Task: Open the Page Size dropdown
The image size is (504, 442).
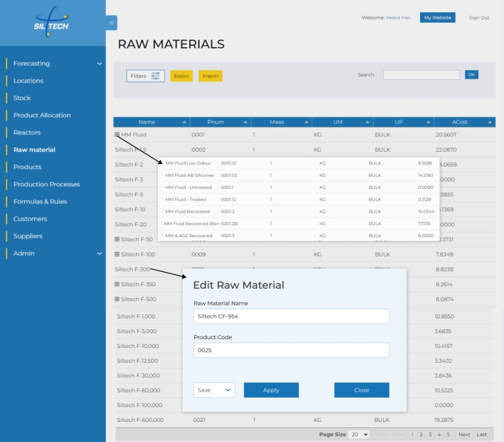Action: (x=359, y=435)
